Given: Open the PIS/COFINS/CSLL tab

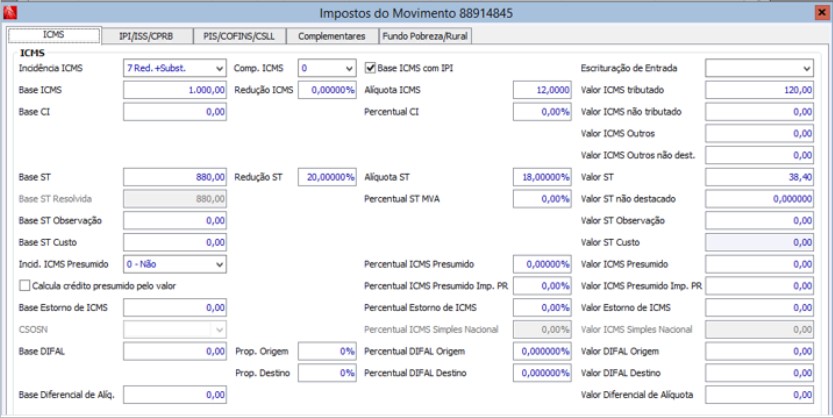Looking at the screenshot, I should 238,36.
